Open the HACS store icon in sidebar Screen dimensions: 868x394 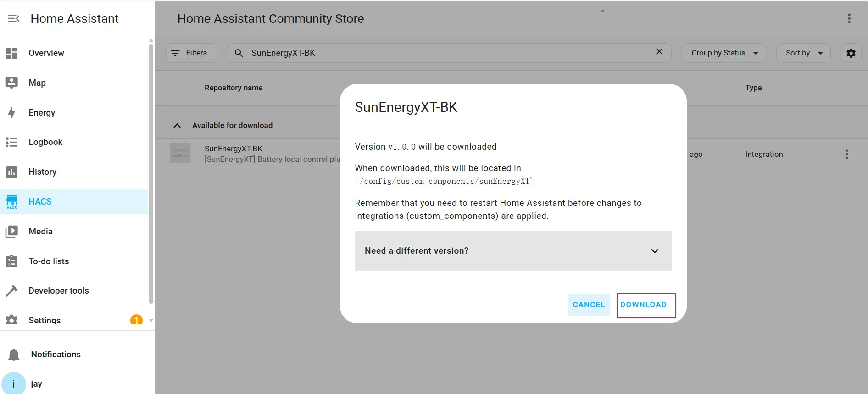click(11, 202)
